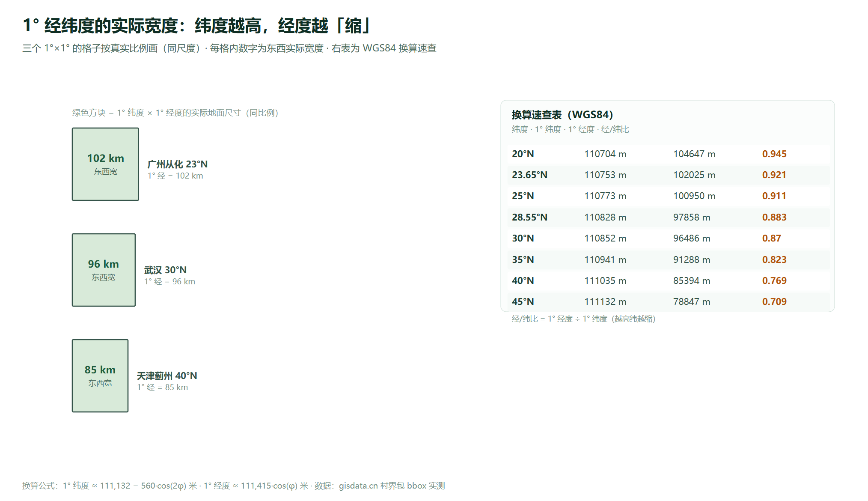Screen dimensions: 868x501
Task: Click the ratio 0.883
Action: coord(774,218)
